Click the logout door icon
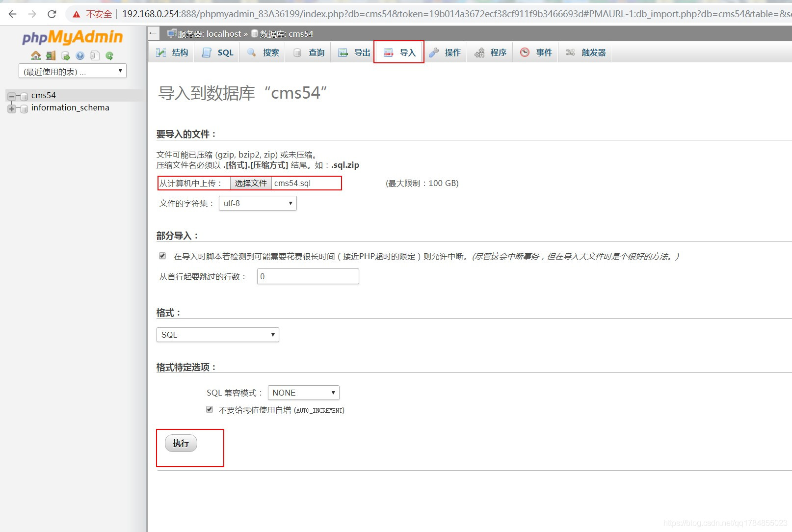Viewport: 792px width, 532px height. click(x=51, y=55)
